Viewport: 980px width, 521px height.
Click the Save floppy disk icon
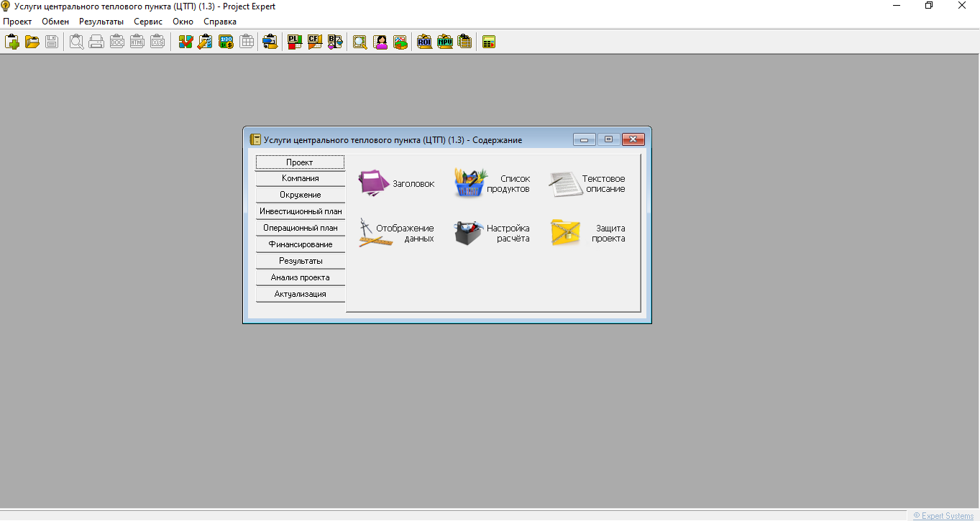(x=52, y=42)
